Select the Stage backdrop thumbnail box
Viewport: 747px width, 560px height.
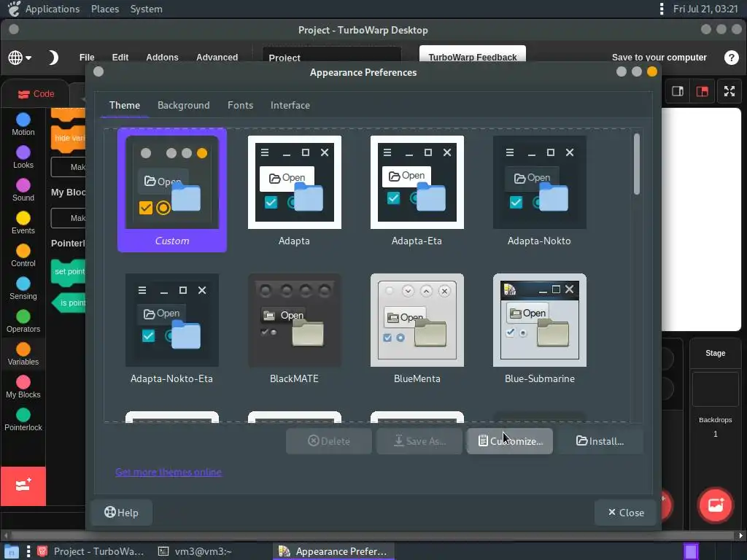click(x=715, y=389)
